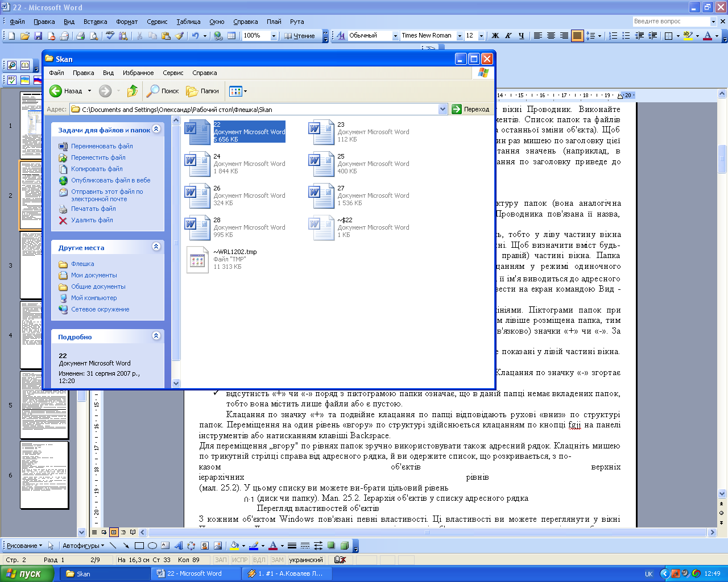Click 'Переименовать файл' link

point(102,146)
